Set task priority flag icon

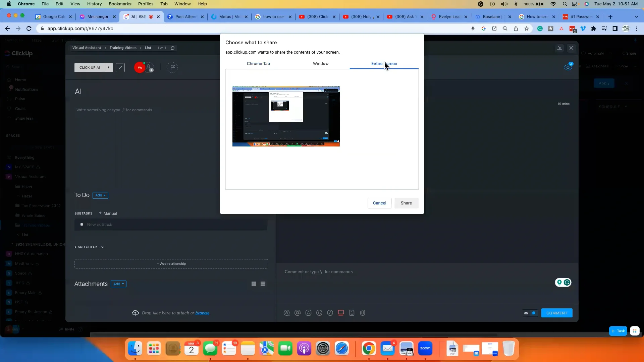point(172,68)
